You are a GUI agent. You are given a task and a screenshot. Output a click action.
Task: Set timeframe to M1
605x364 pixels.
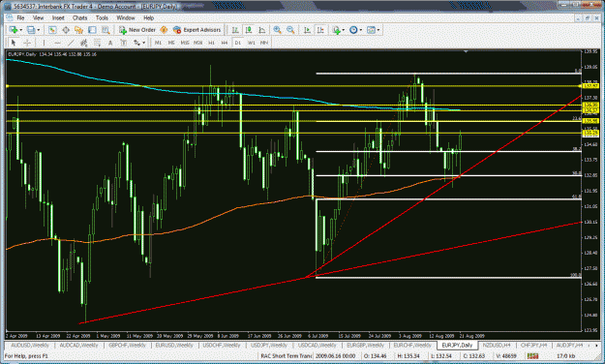click(158, 43)
